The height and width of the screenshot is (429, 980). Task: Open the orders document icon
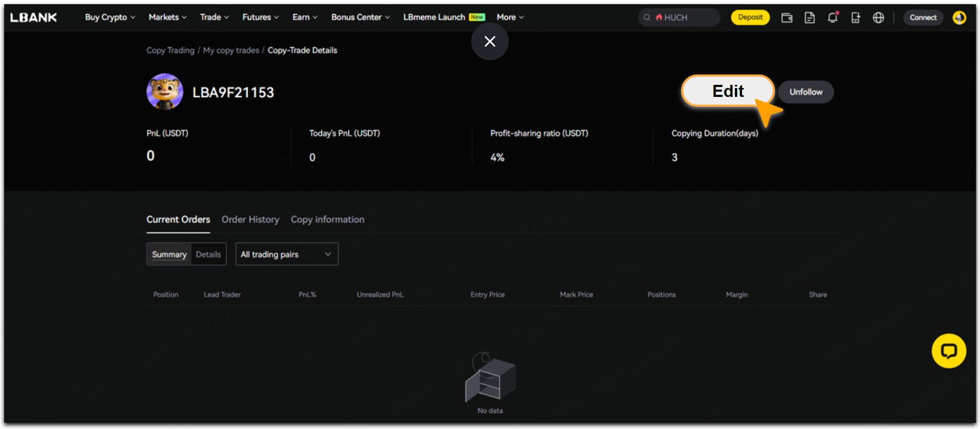809,18
